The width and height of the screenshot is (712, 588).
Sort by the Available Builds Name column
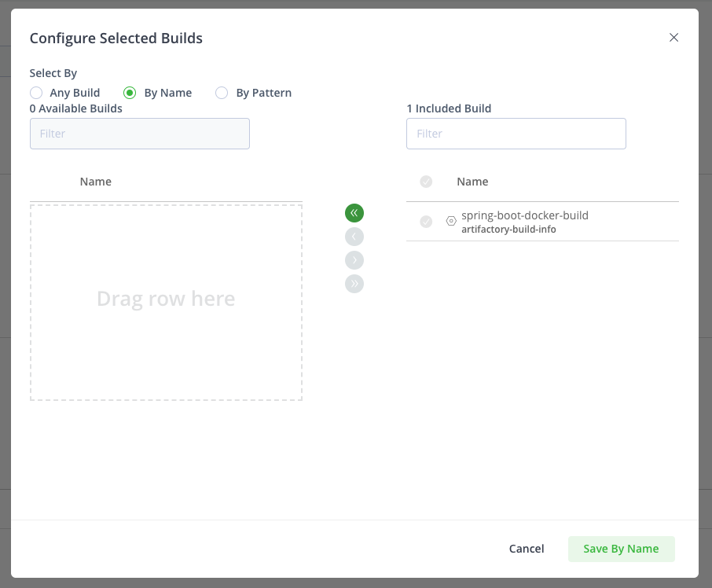point(96,182)
